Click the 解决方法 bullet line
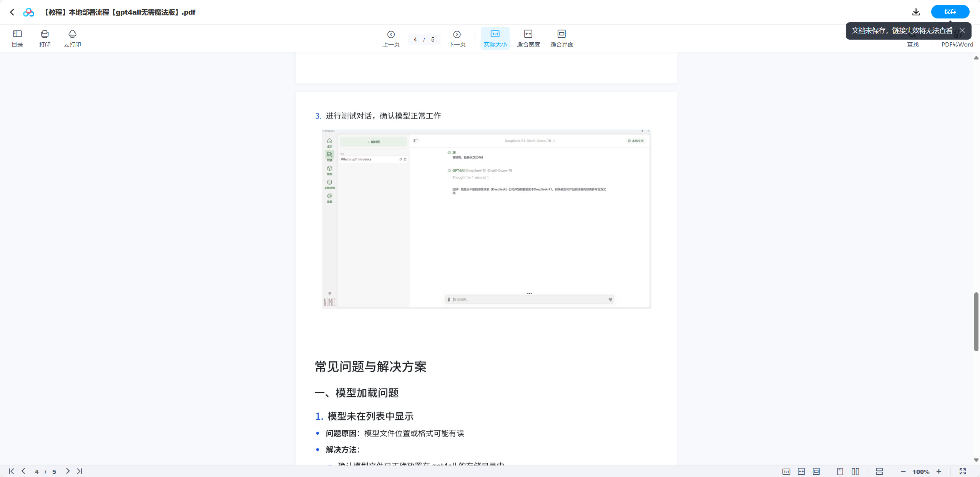Screen dimensions: 980x477 [342, 450]
